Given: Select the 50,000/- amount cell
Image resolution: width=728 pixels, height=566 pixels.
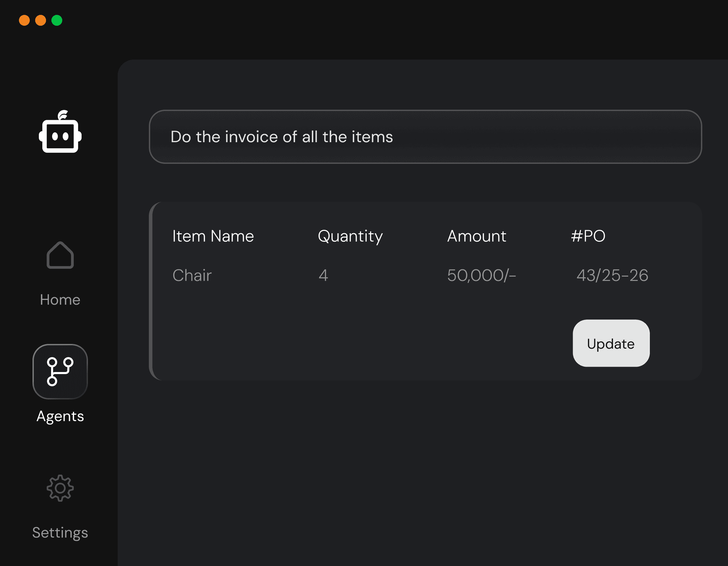Looking at the screenshot, I should [x=481, y=275].
